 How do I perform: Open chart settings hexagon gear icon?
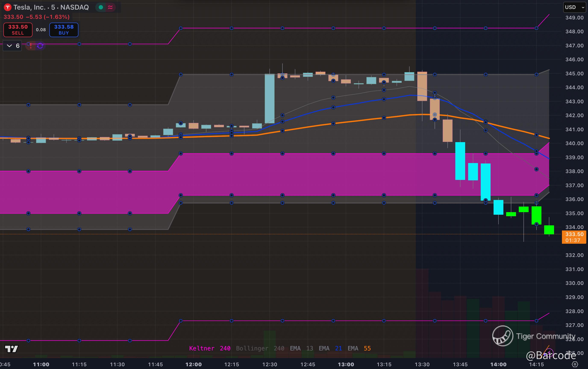tap(575, 364)
